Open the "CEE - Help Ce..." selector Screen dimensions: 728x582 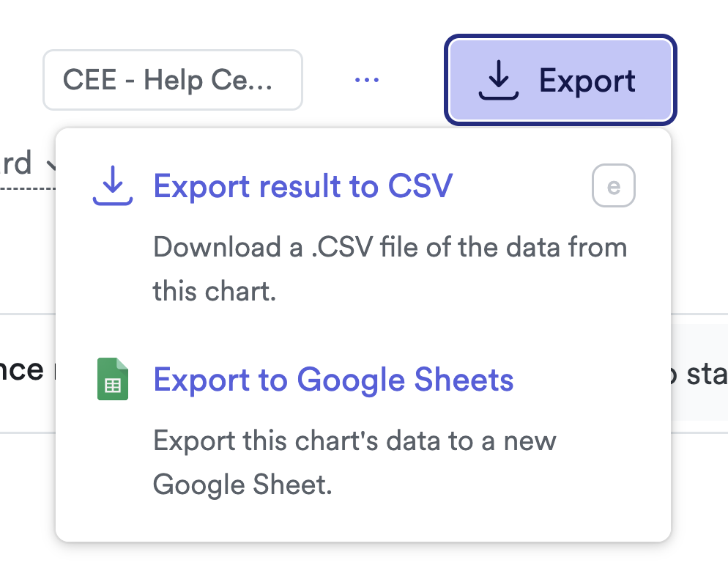pos(172,80)
